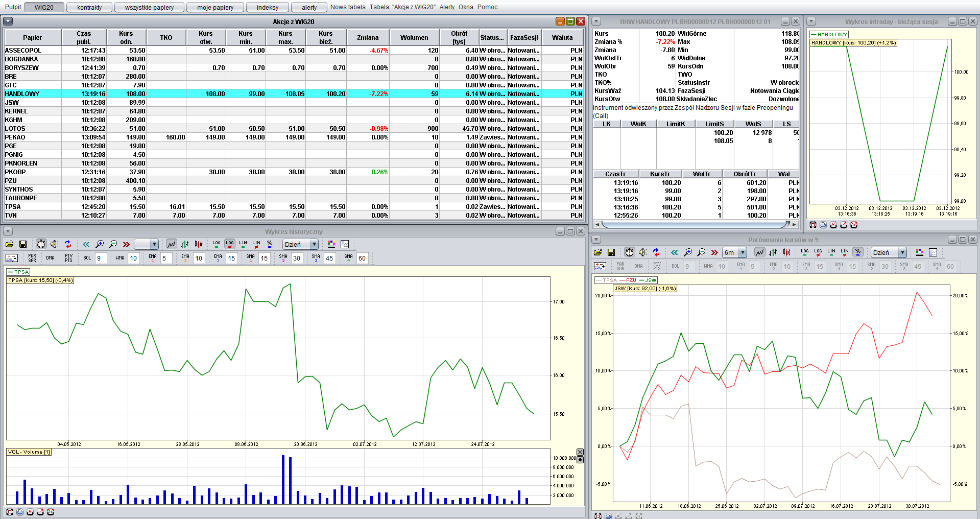
Task: Open empty range dropdown in Wykres historyczny
Action: click(x=147, y=245)
